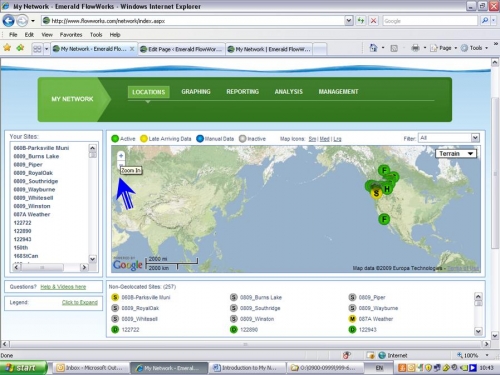Viewport: 500px width, 375px height.
Task: Open the File menu
Action: [x=13, y=35]
